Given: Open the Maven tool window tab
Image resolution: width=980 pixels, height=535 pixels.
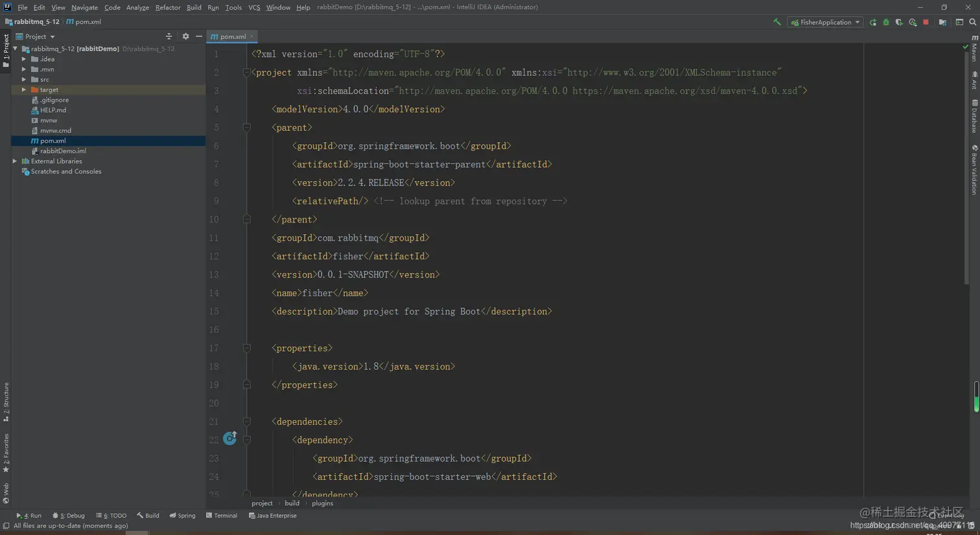Looking at the screenshot, I should [x=974, y=48].
